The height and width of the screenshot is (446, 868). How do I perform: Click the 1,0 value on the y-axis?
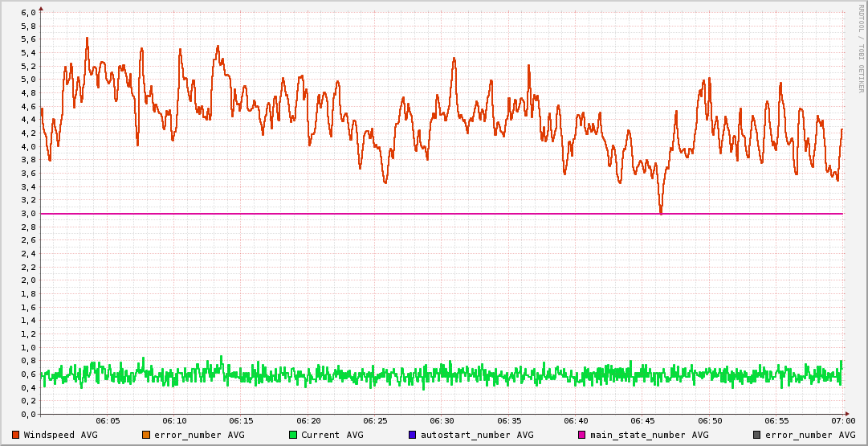pyautogui.click(x=27, y=348)
